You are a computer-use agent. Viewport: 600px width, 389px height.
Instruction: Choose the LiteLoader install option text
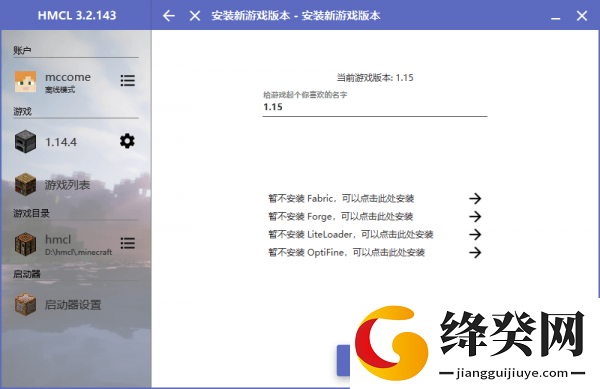pyautogui.click(x=351, y=234)
